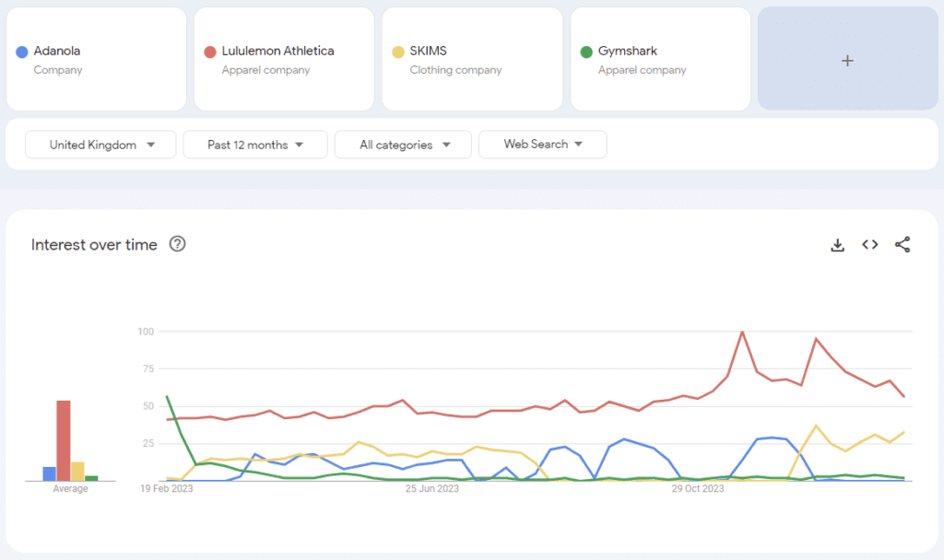Expand the Past 12 months dropdown

tap(255, 145)
